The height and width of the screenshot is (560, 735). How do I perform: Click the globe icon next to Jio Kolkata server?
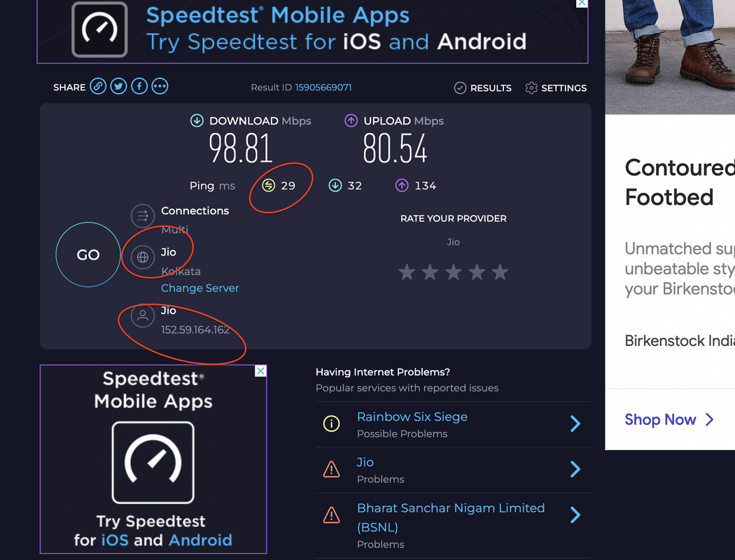pos(143,258)
